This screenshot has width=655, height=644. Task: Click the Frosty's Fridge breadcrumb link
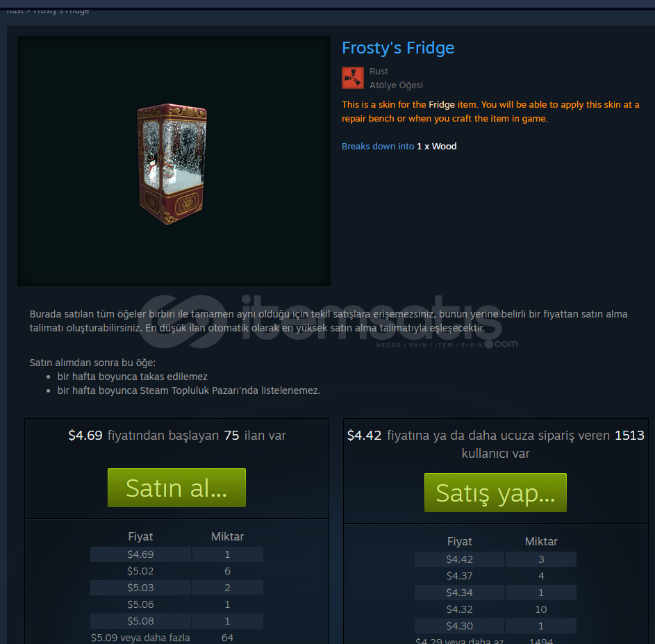pos(61,10)
